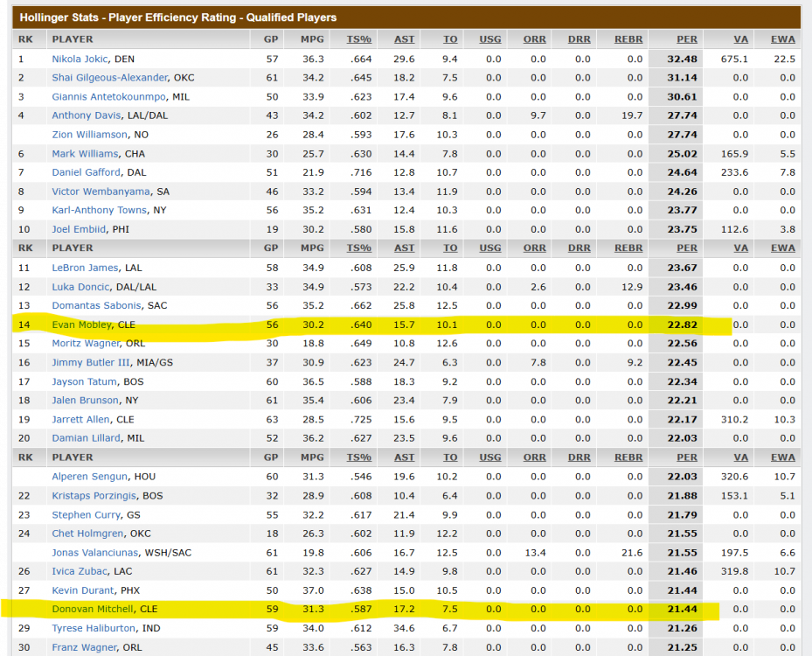Open Nikola Jokic's player page
The width and height of the screenshot is (812, 656).
pyautogui.click(x=80, y=59)
